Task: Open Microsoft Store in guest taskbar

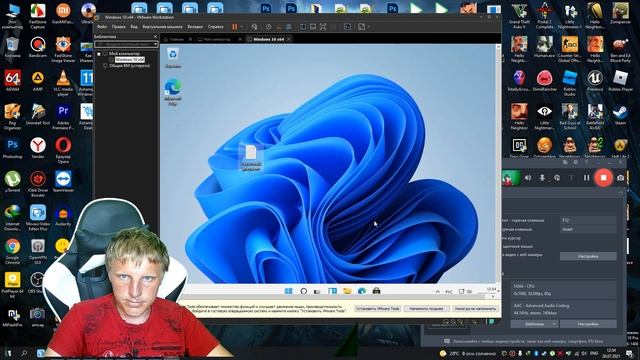Action: [376, 291]
